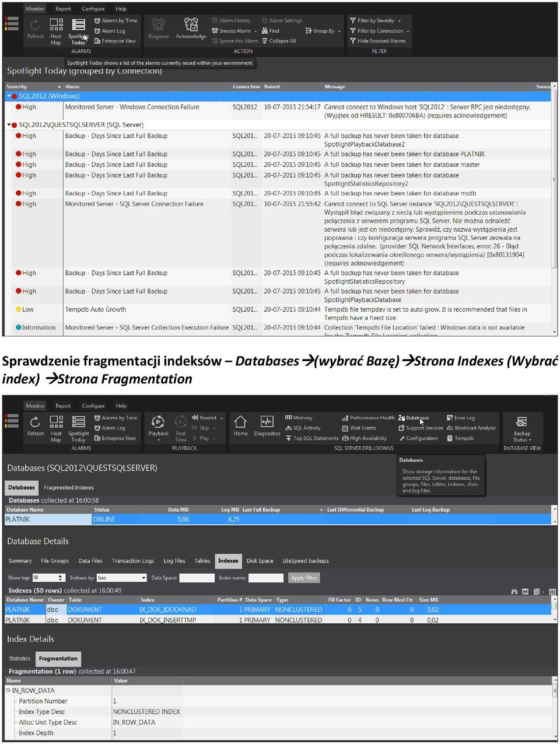This screenshot has width=560, height=744.
Task: Open the Wait Events drilldown
Action: 359,428
